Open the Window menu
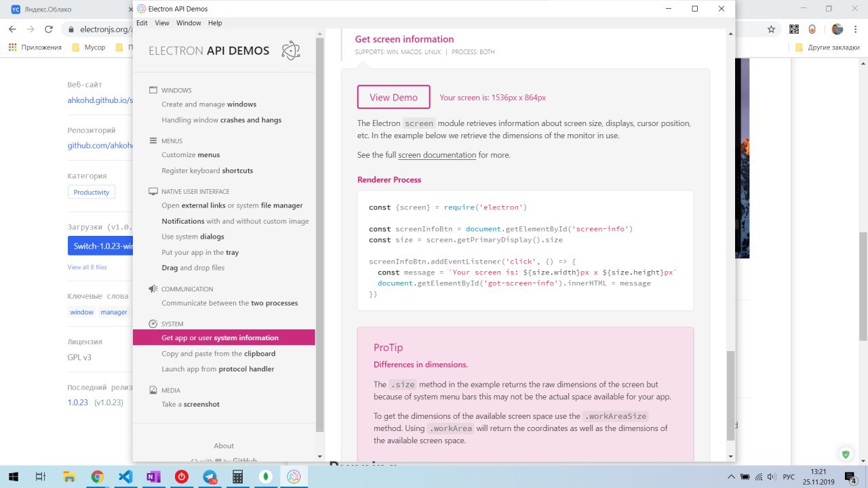868x488 pixels. [189, 23]
